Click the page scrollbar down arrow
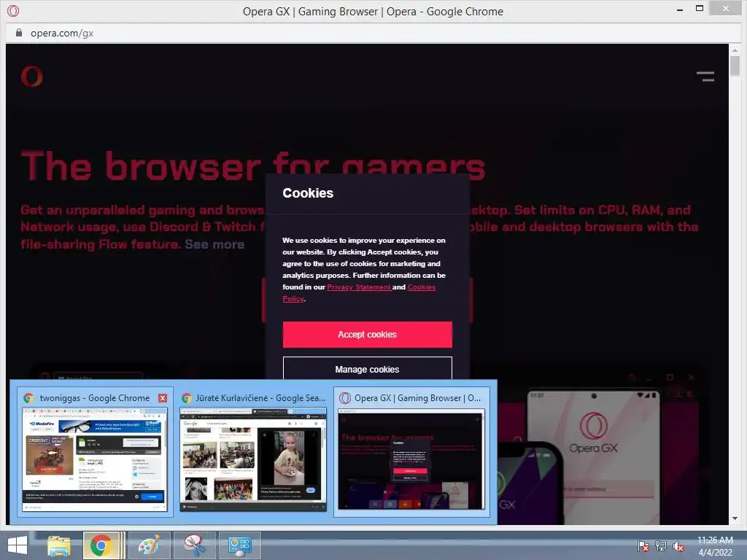747x560 pixels. click(x=735, y=518)
